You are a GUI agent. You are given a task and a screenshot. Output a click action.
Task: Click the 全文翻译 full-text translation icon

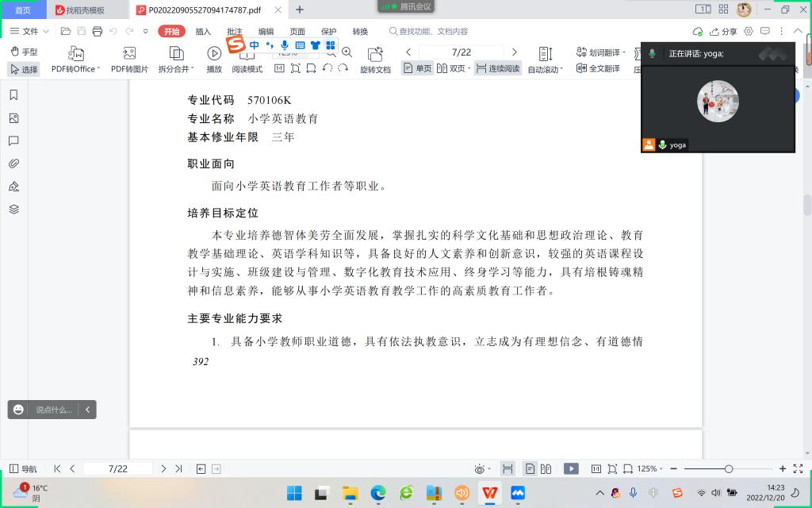pyautogui.click(x=598, y=68)
